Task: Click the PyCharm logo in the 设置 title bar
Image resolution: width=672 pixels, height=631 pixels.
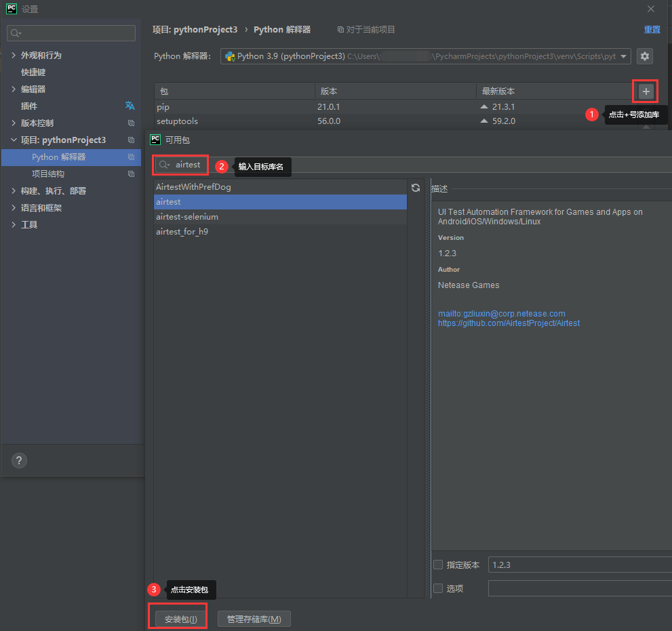Action: click(12, 9)
